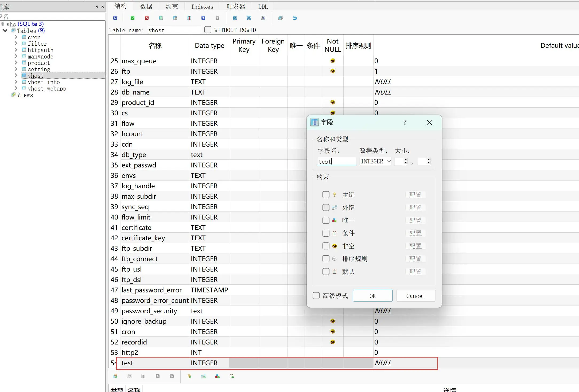Viewport: 579px width, 392px height.
Task: Enable the WITHOUT ROWID checkbox
Action: click(x=208, y=30)
